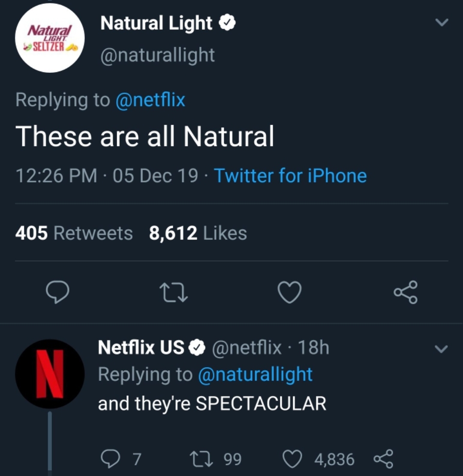Reply to the Natural Light tweet

57,293
